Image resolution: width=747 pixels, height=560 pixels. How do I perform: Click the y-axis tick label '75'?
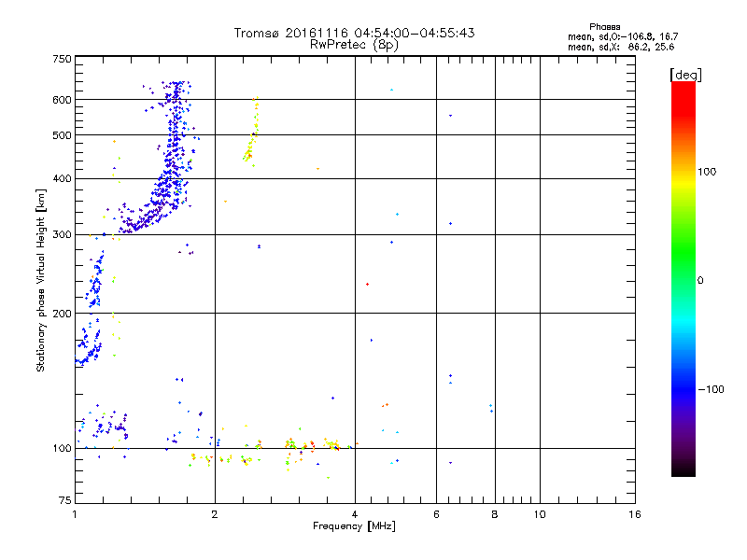(x=65, y=500)
